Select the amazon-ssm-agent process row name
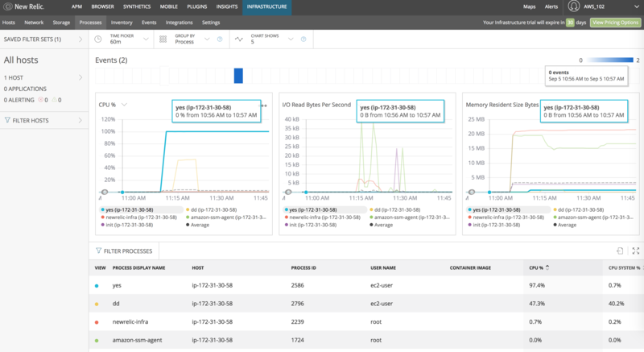The image size is (644, 352). (137, 340)
